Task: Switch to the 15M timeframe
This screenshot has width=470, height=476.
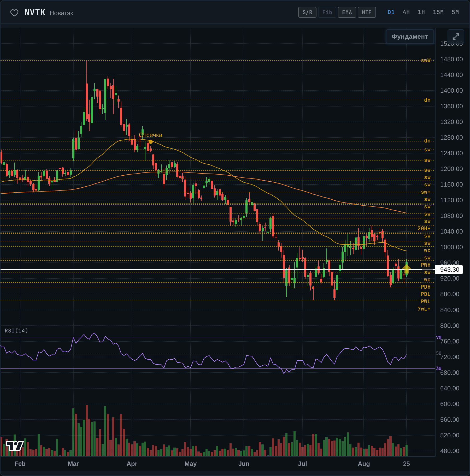Action: pyautogui.click(x=438, y=12)
